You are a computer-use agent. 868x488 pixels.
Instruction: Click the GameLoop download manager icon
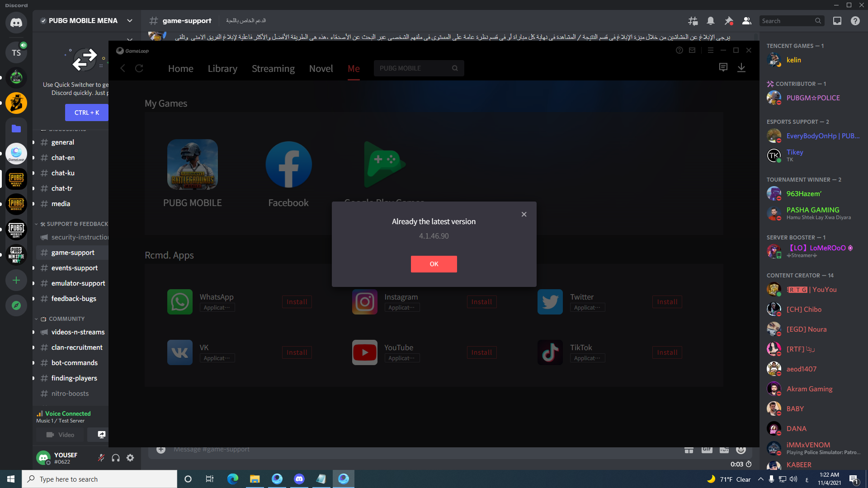[x=741, y=68]
